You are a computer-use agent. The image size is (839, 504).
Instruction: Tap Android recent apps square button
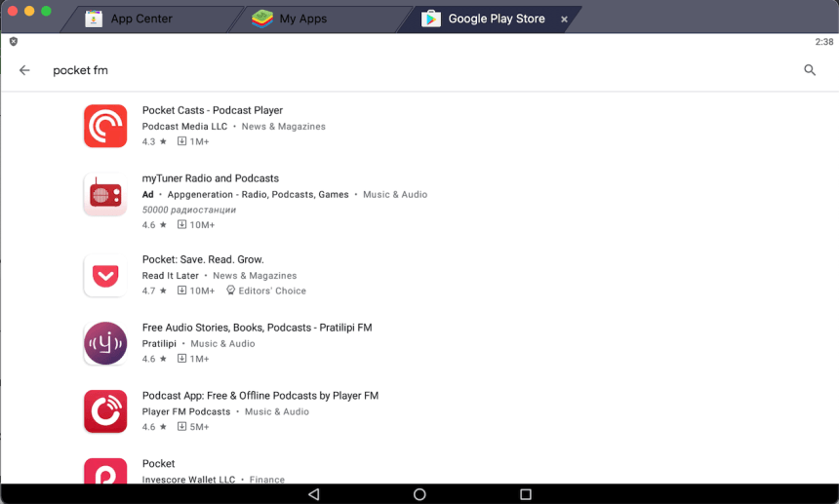(526, 494)
